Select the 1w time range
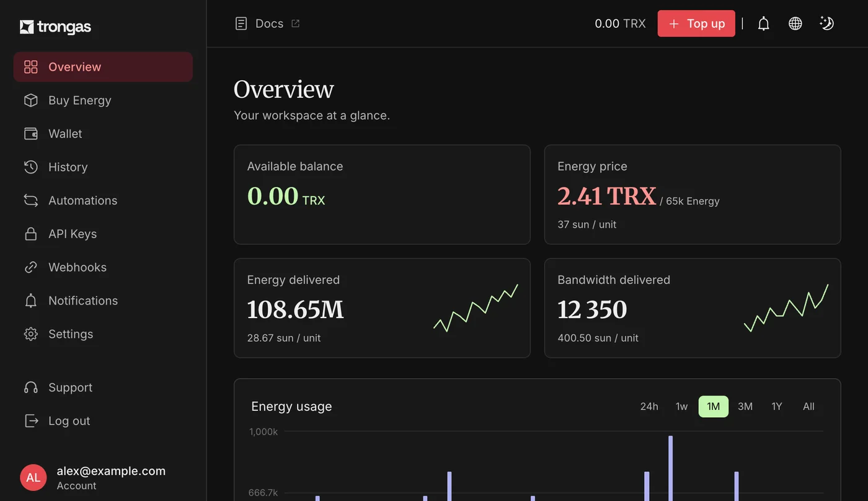The width and height of the screenshot is (868, 501). coord(681,407)
